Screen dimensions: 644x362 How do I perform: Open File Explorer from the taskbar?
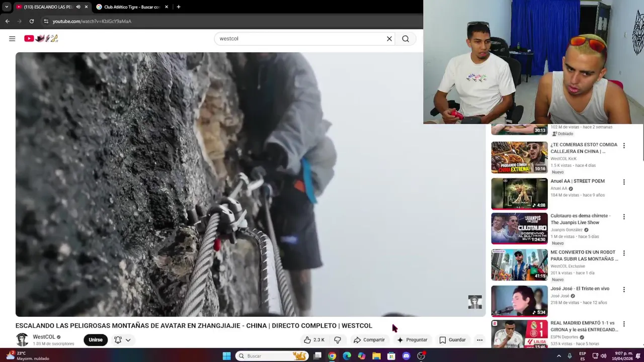click(376, 356)
